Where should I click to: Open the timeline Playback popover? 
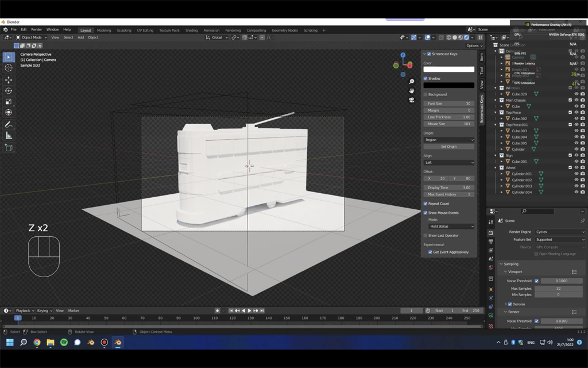pos(25,310)
